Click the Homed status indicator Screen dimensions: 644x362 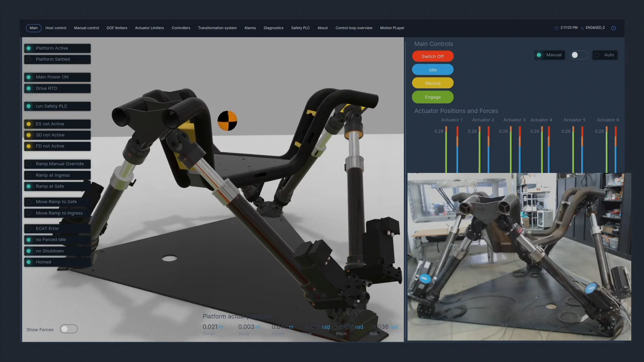tap(29, 262)
